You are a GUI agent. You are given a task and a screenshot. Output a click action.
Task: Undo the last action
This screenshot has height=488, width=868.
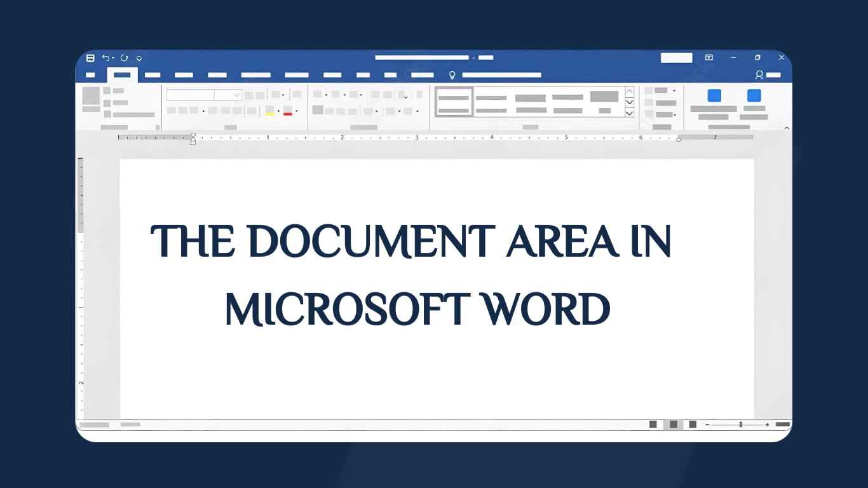point(105,58)
